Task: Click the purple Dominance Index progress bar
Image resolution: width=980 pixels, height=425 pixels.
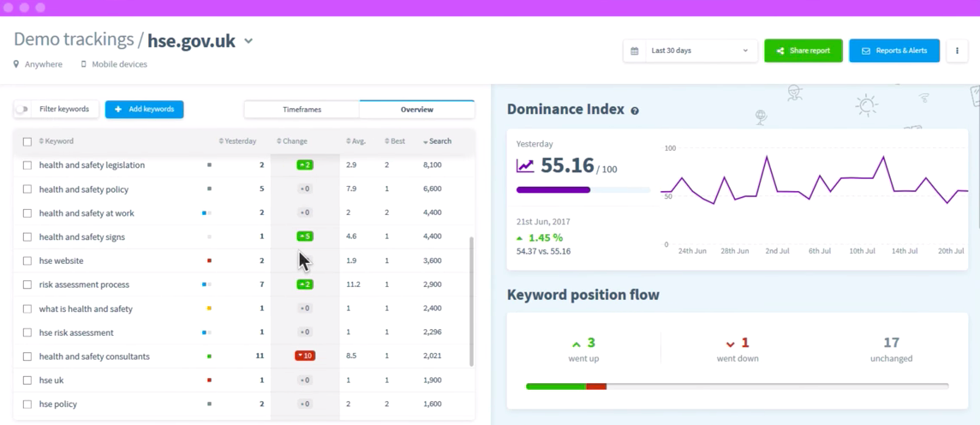Action: click(553, 189)
